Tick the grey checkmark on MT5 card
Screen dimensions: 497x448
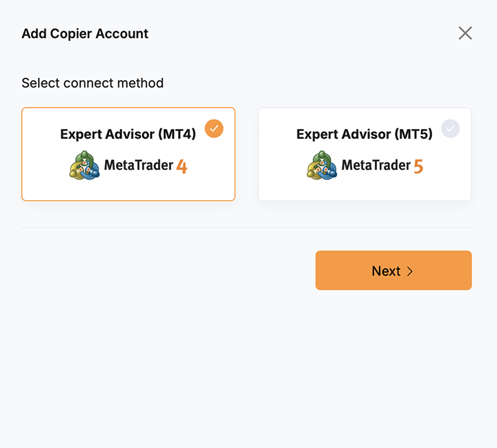click(x=450, y=128)
